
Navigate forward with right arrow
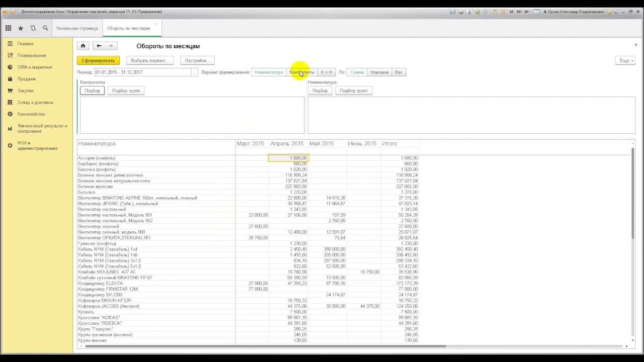pyautogui.click(x=111, y=46)
